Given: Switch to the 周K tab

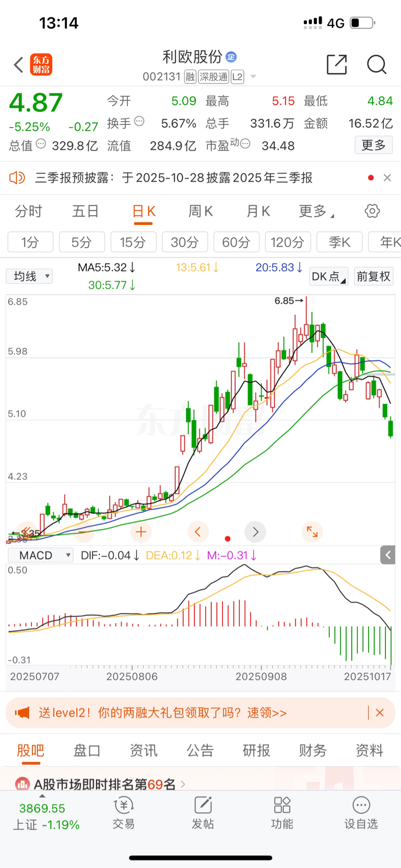Looking at the screenshot, I should tap(200, 211).
